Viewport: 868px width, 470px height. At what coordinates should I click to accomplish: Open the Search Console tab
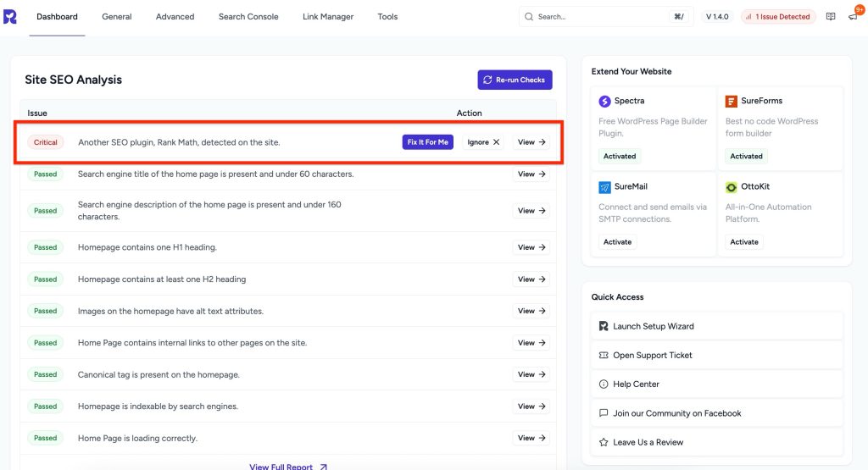pyautogui.click(x=248, y=17)
